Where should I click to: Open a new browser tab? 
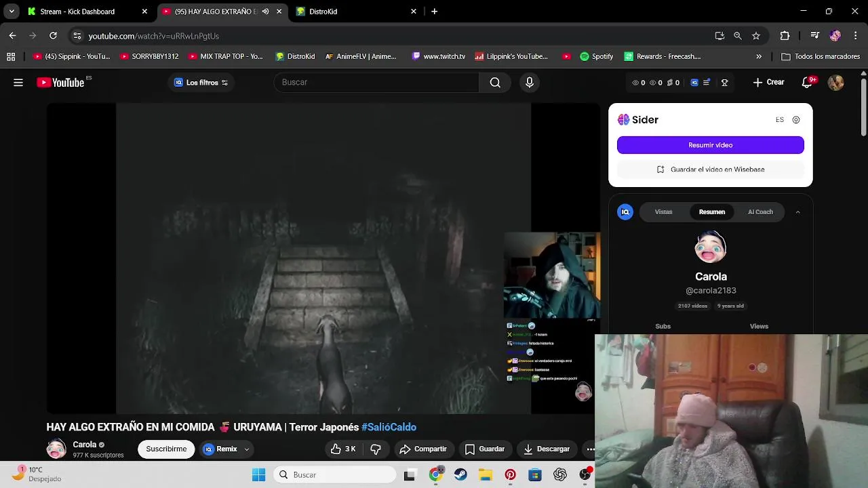click(x=435, y=12)
